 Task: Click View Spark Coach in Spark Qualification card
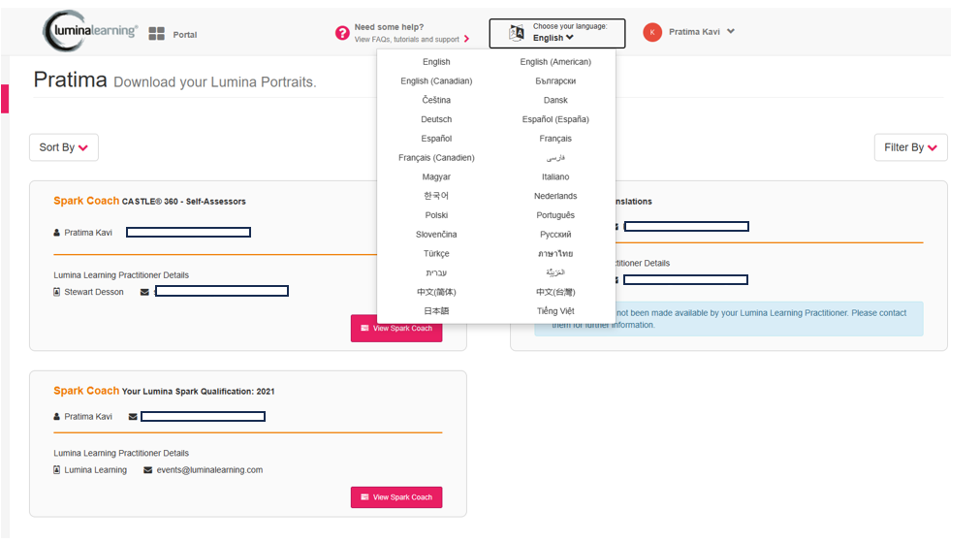click(396, 497)
